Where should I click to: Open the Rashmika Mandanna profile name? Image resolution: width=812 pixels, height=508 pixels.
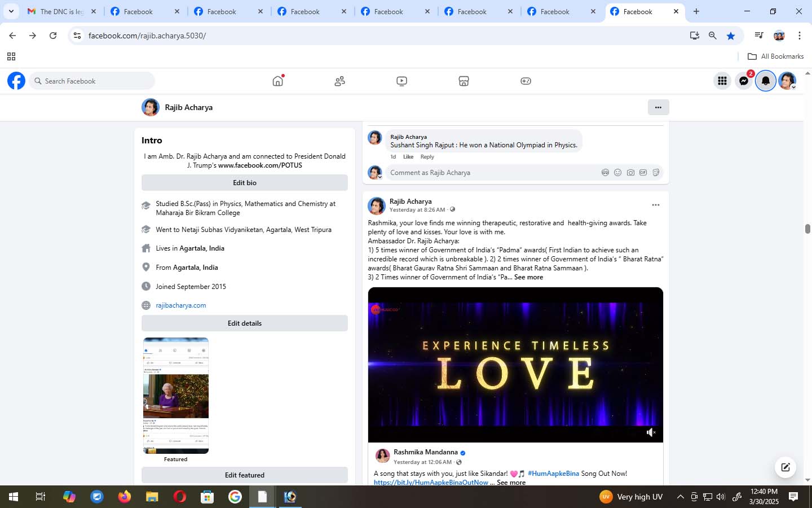[426, 452]
